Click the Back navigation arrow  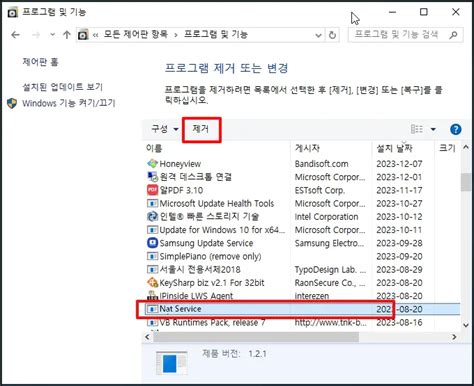15,35
